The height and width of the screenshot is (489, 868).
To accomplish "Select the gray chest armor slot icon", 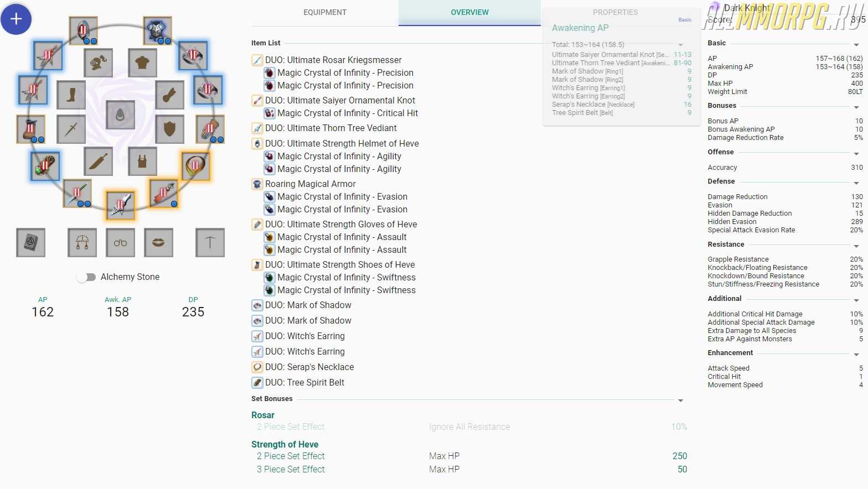I will click(x=142, y=63).
